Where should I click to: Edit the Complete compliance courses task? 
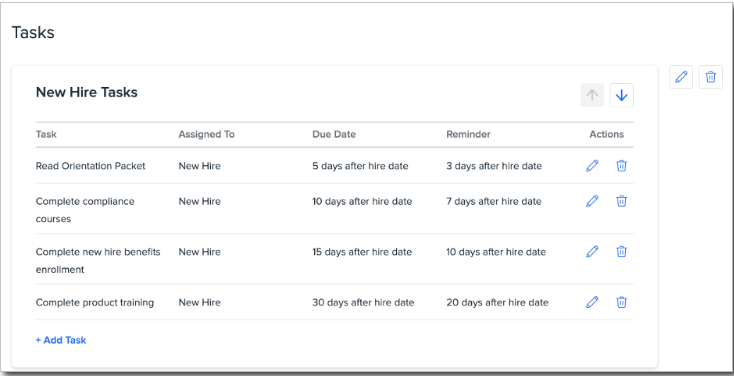[592, 201]
